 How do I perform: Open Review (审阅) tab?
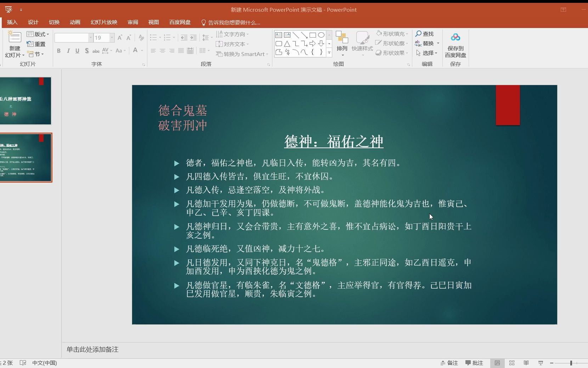[133, 22]
